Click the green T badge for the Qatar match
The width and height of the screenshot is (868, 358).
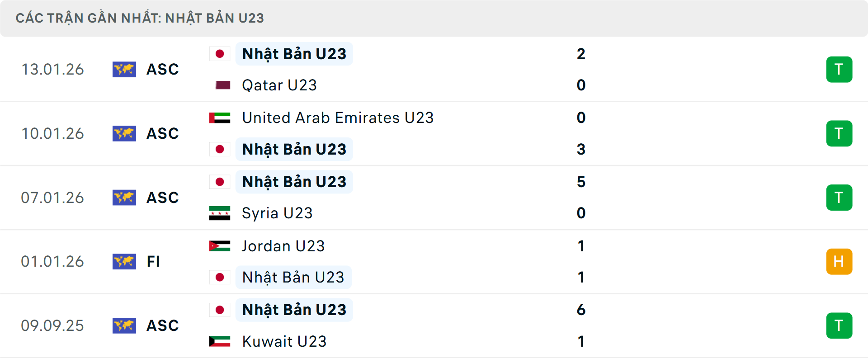[x=839, y=69]
